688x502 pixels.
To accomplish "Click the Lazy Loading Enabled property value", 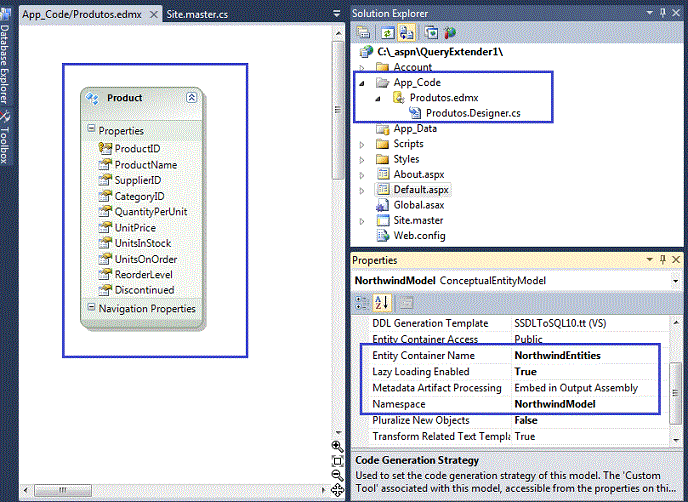I will point(525,372).
